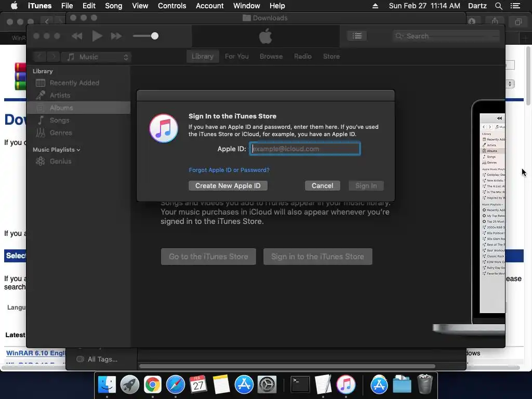
Task: Open the Controls menu
Action: [172, 6]
